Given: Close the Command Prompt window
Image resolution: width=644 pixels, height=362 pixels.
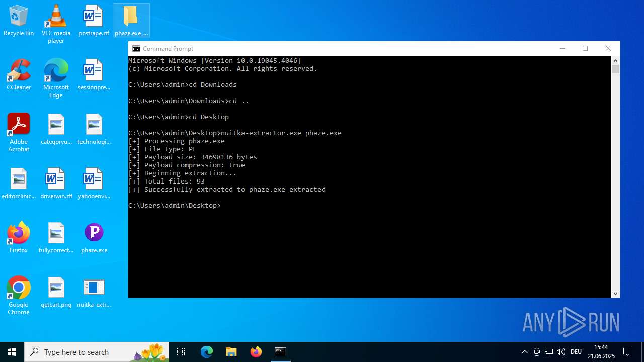Looking at the screenshot, I should (608, 48).
